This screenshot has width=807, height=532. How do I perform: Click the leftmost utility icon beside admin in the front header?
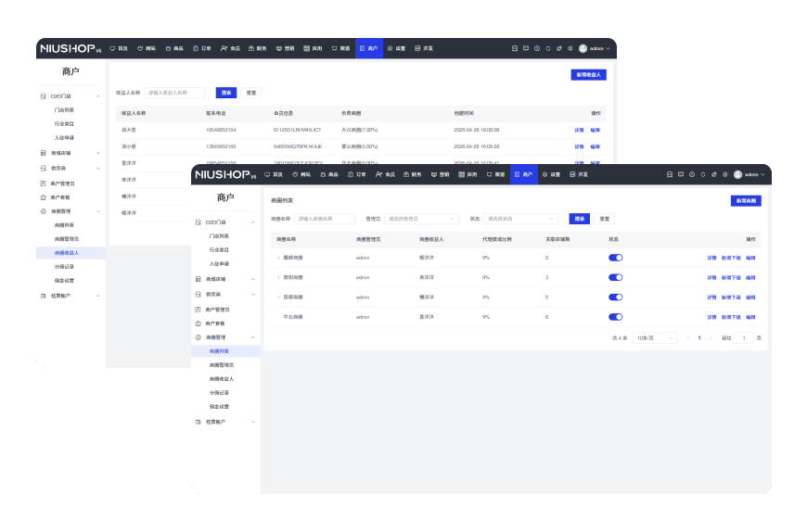point(668,174)
